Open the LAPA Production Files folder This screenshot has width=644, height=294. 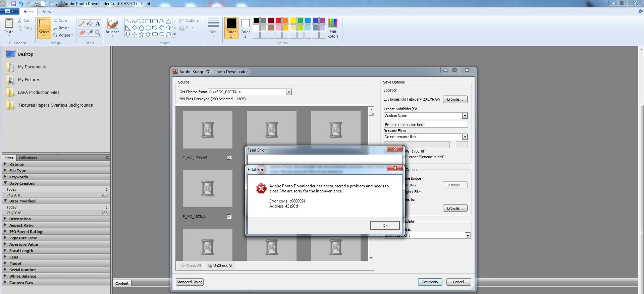(x=39, y=93)
